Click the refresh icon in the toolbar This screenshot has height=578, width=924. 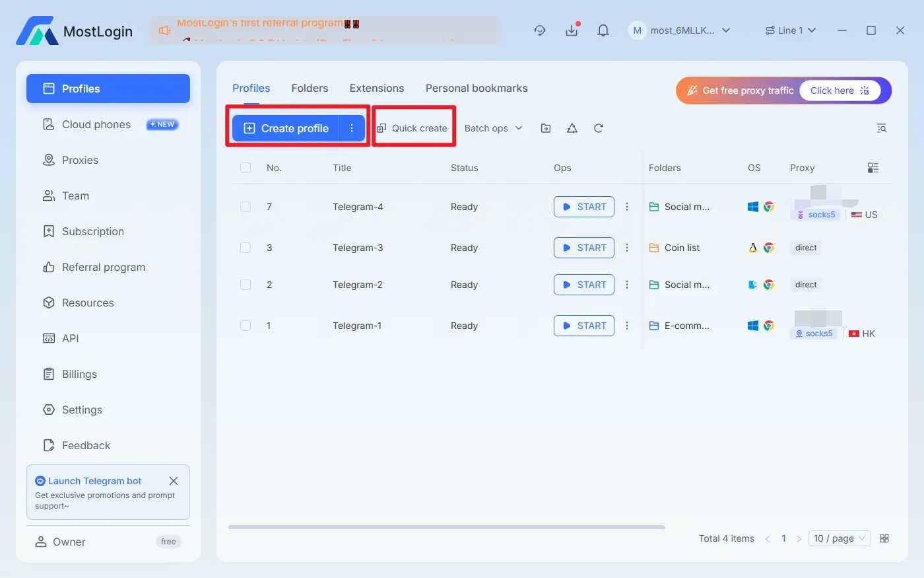[599, 128]
